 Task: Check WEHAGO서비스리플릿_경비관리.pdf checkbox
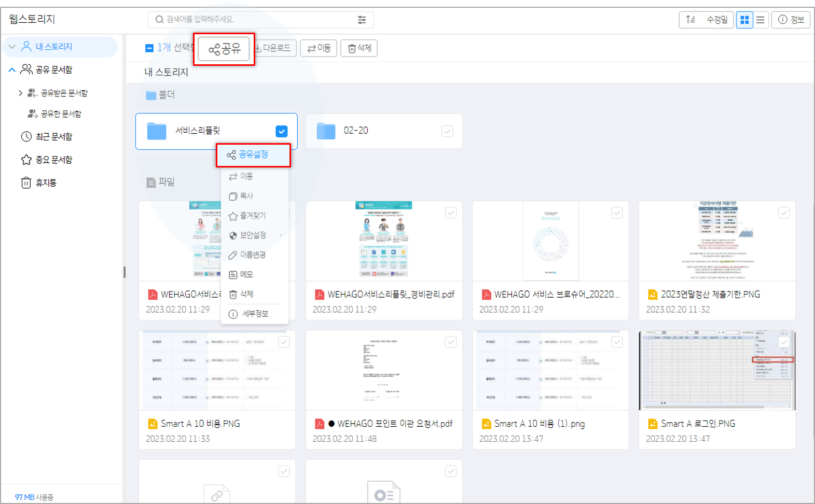[450, 213]
